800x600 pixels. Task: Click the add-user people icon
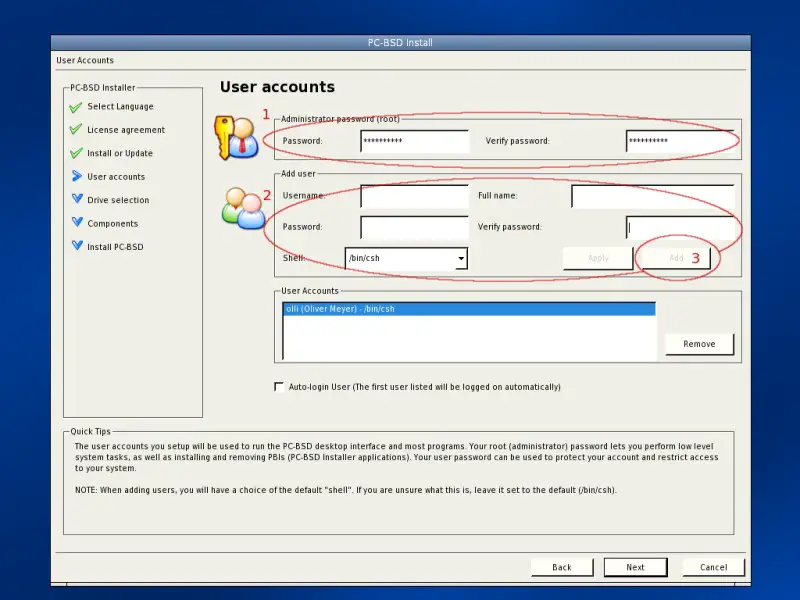coord(243,208)
